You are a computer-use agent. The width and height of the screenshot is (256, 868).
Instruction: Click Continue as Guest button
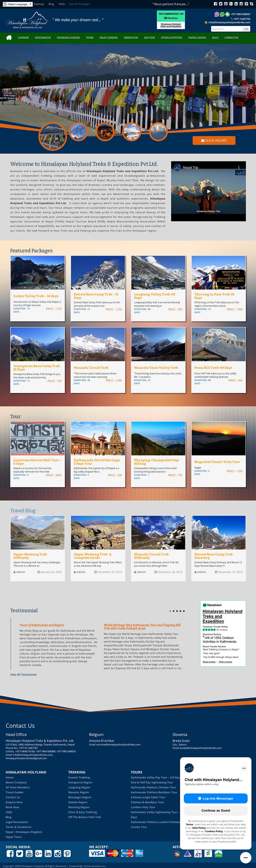coord(216,810)
